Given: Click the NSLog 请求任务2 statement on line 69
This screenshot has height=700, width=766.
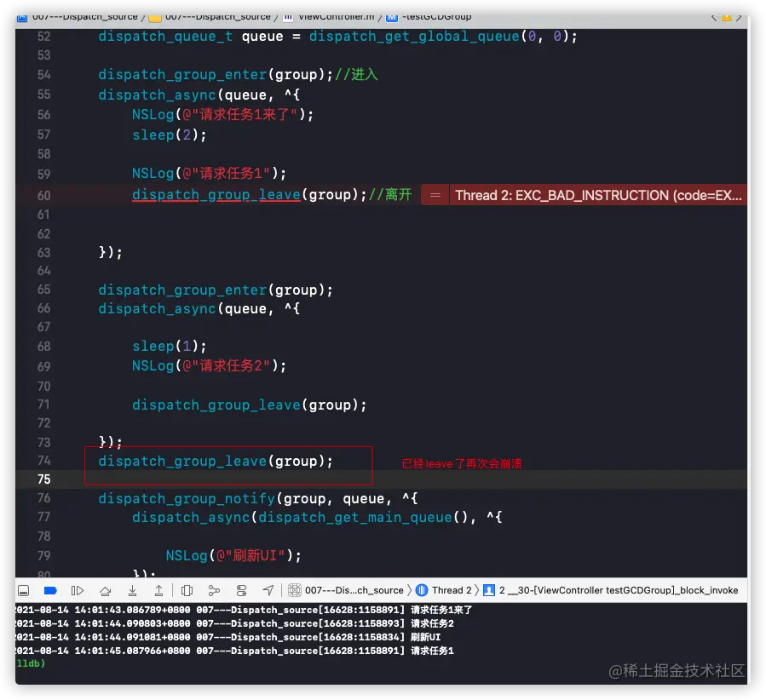Looking at the screenshot, I should (209, 365).
